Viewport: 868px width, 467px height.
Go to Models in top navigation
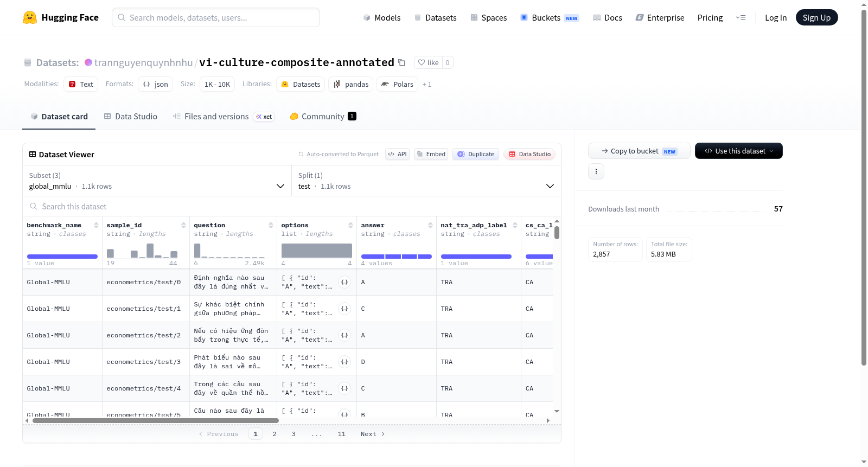click(382, 17)
